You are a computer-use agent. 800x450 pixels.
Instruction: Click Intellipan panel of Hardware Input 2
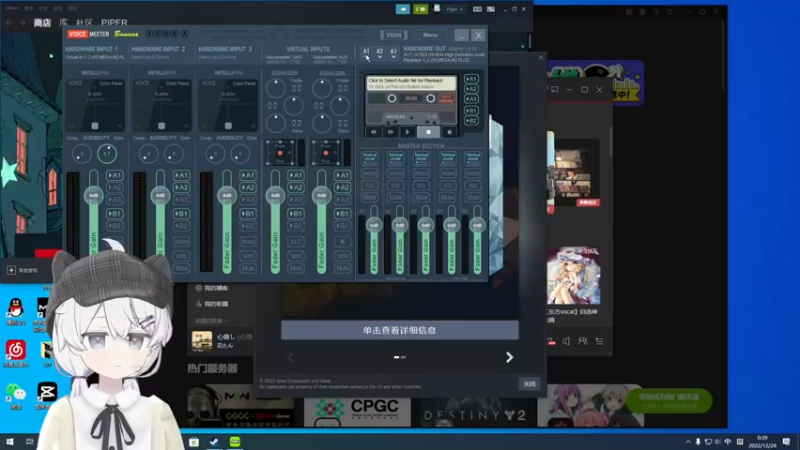(x=162, y=105)
